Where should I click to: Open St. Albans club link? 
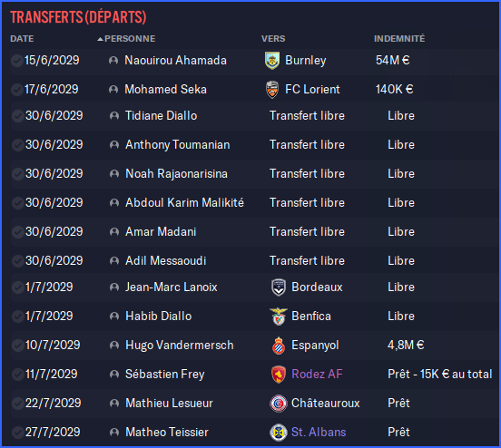[319, 432]
